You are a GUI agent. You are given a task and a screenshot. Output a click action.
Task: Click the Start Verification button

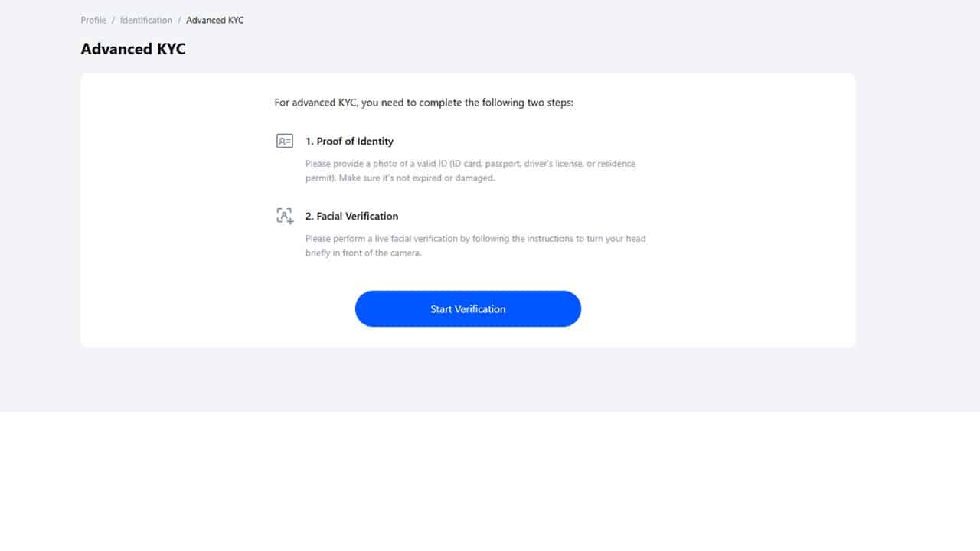click(468, 309)
